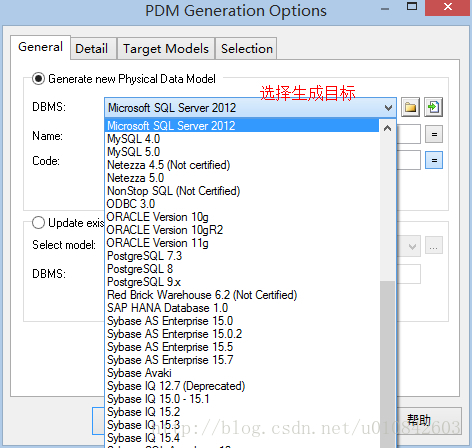Pick Netezza 4.5 (Not certified)
472x448 pixels.
tap(242, 165)
